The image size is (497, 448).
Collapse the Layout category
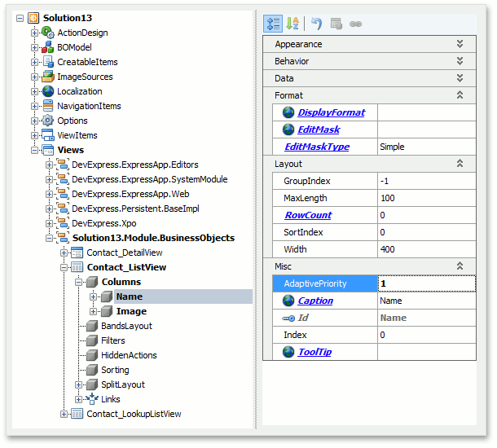click(460, 164)
